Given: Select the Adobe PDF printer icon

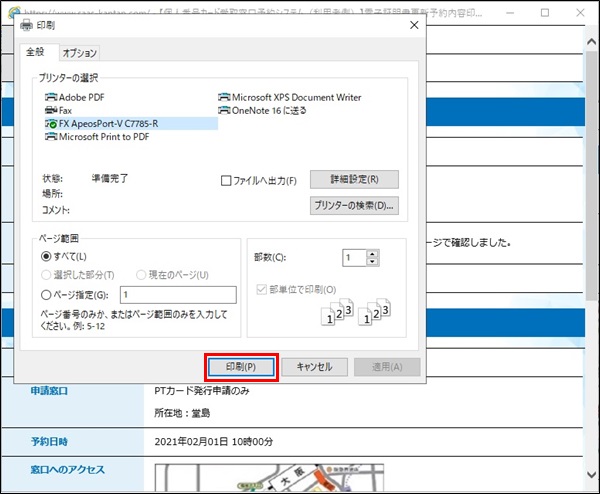Looking at the screenshot, I should point(51,97).
